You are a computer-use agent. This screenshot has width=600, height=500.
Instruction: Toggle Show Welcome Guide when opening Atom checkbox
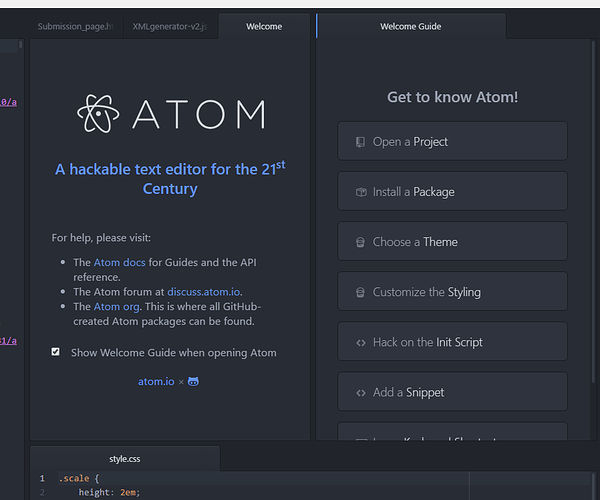55,352
